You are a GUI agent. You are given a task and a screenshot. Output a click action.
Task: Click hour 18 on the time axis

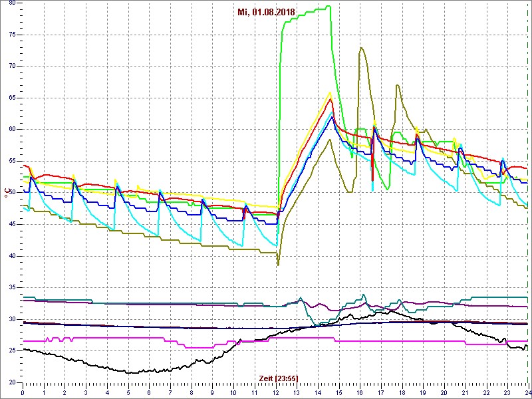(402, 392)
